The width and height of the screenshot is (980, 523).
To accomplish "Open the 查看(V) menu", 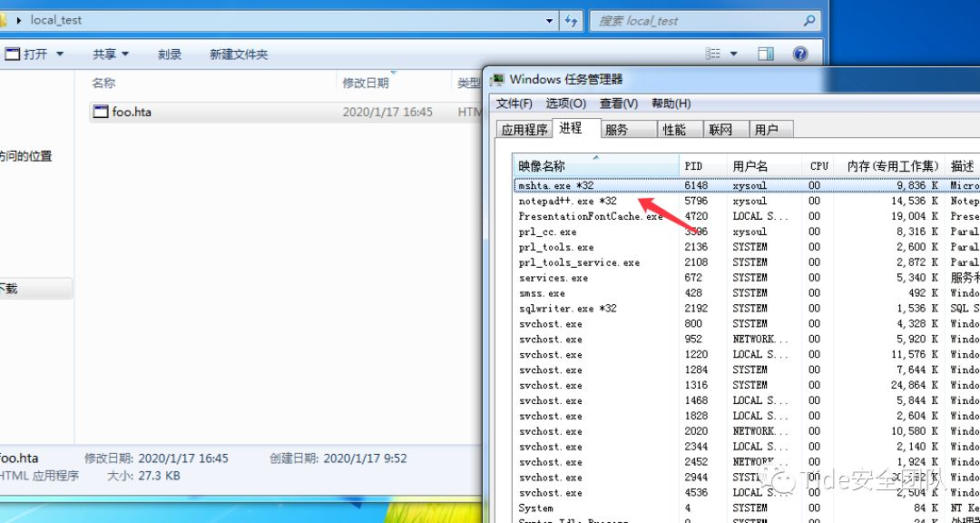I will point(619,104).
